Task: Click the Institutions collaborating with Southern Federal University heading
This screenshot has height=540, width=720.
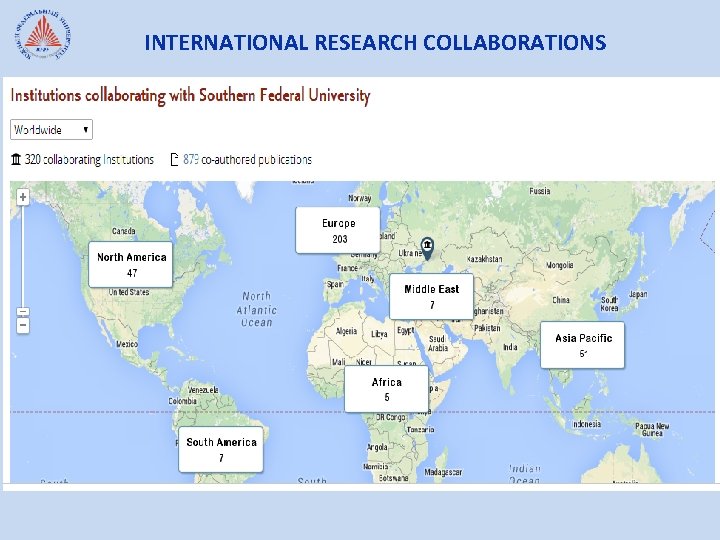Action: click(190, 96)
